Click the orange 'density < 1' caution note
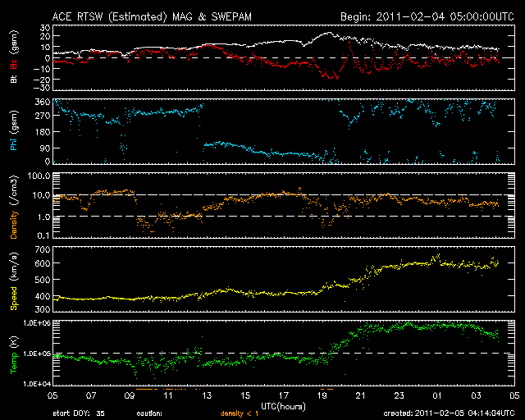This screenshot has width=525, height=420. 240,414
